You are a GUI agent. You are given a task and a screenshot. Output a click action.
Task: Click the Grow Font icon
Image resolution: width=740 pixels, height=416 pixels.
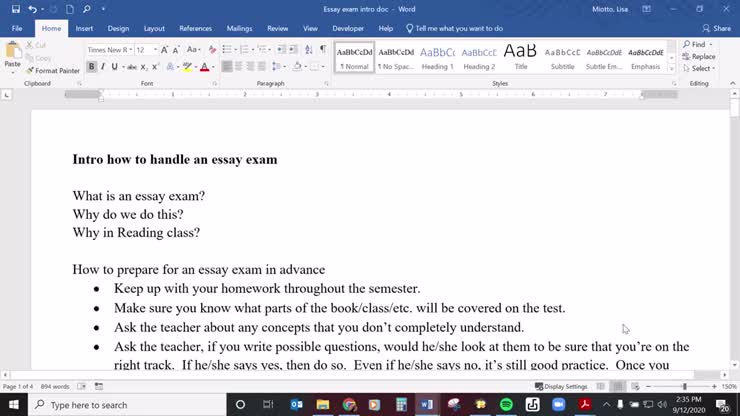coord(166,49)
